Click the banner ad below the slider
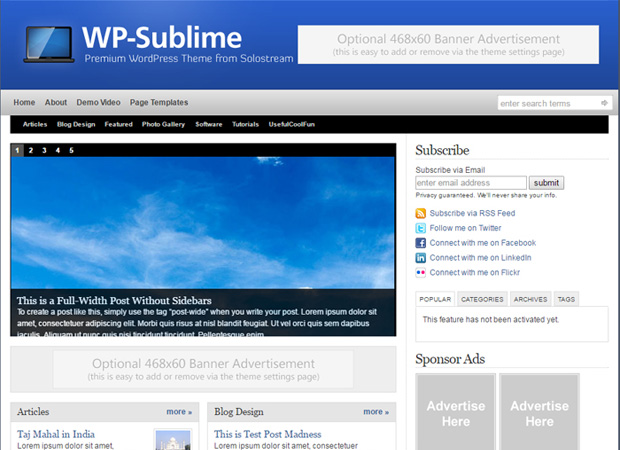Screen dimensions: 620x450 pyautogui.click(x=203, y=369)
